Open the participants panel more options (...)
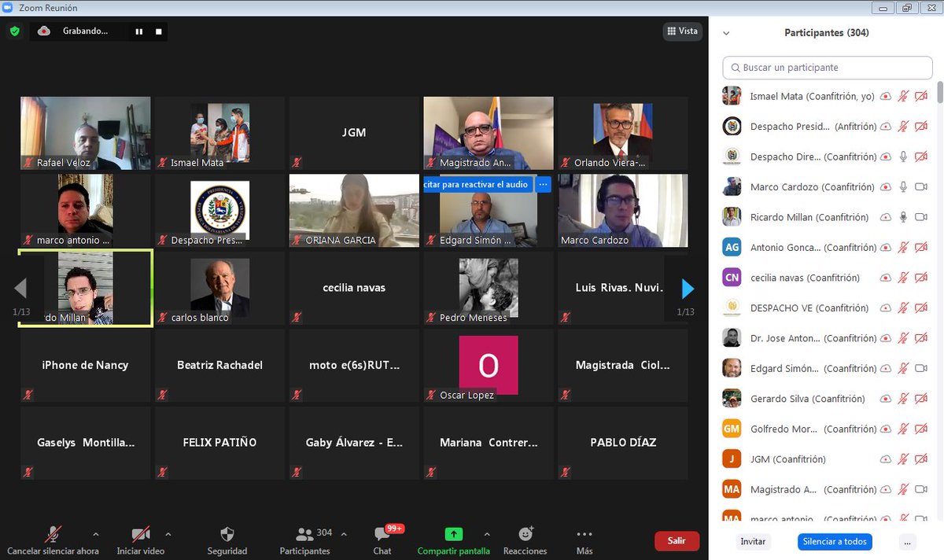 pyautogui.click(x=908, y=542)
